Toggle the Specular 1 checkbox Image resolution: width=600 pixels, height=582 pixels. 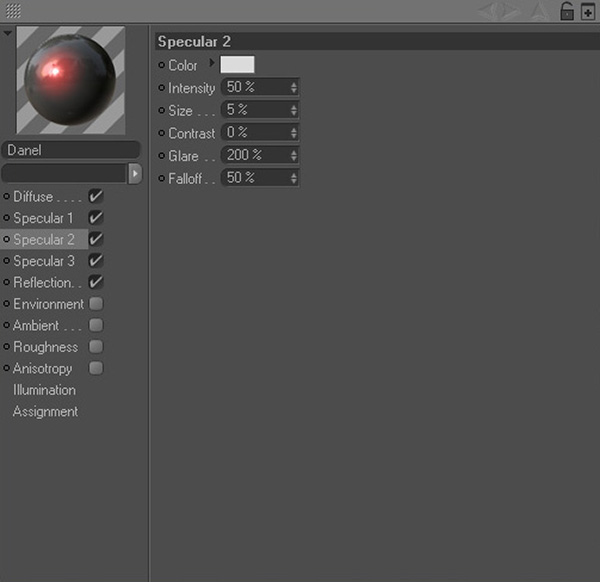pos(96,218)
